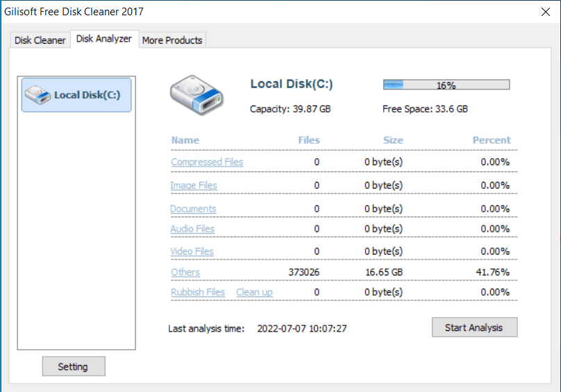Open the More Products tab

172,40
